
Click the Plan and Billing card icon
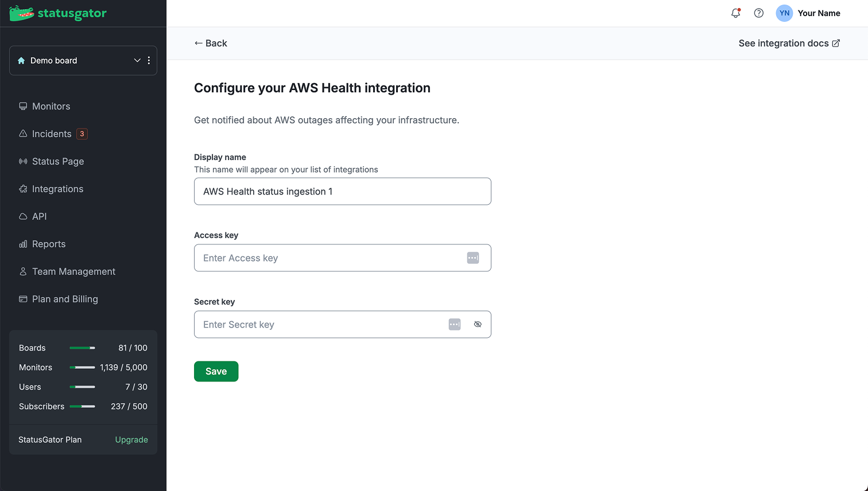coord(23,299)
